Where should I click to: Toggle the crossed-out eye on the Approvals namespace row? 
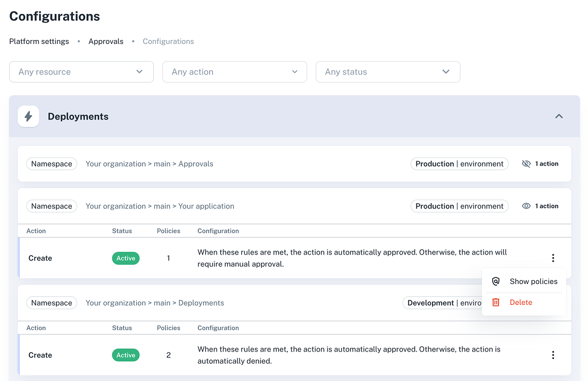coord(526,163)
